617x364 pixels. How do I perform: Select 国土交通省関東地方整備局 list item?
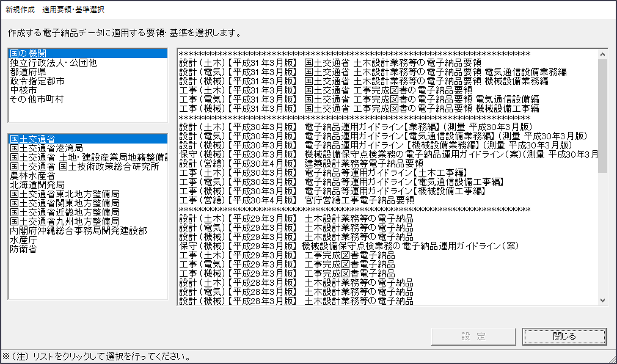coord(88,203)
